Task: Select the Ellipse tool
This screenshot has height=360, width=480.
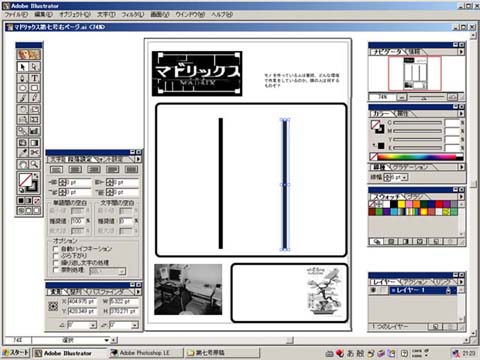Action: coord(23,88)
